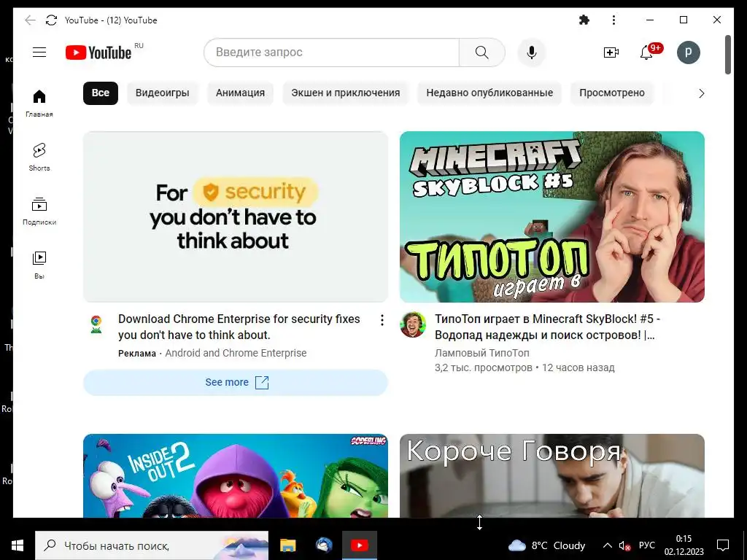
Task: Click YouTube app icon in taskbar
Action: click(x=360, y=545)
